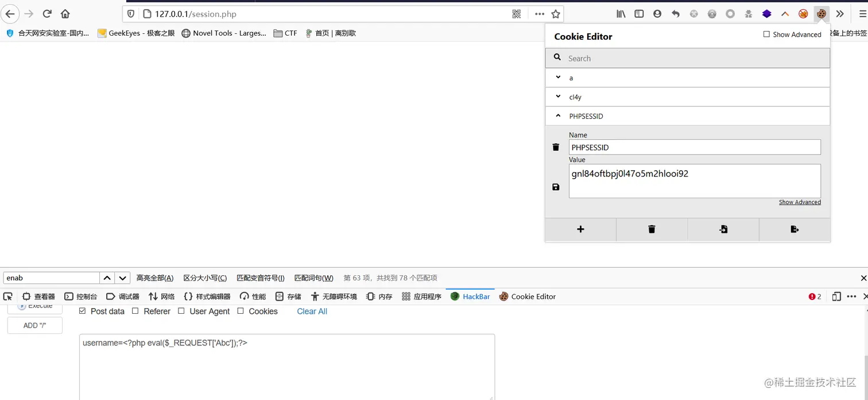The image size is (868, 400).
Task: Open the page actions three-dot menu
Action: pyautogui.click(x=540, y=14)
